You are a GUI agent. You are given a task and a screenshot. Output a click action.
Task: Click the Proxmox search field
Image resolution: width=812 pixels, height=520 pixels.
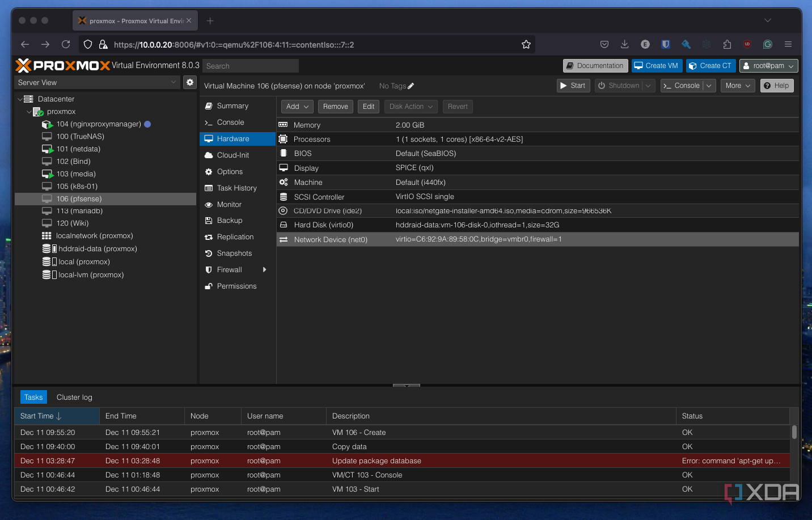click(x=251, y=66)
